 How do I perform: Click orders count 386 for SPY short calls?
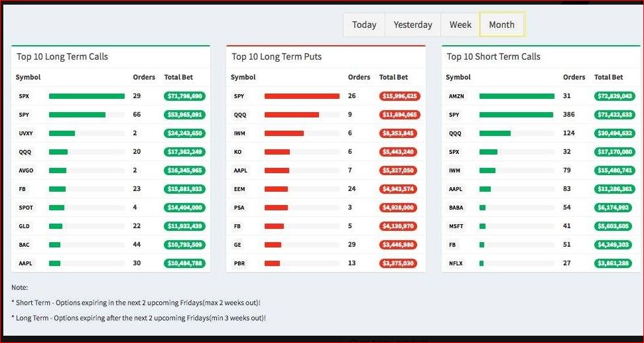tap(569, 115)
